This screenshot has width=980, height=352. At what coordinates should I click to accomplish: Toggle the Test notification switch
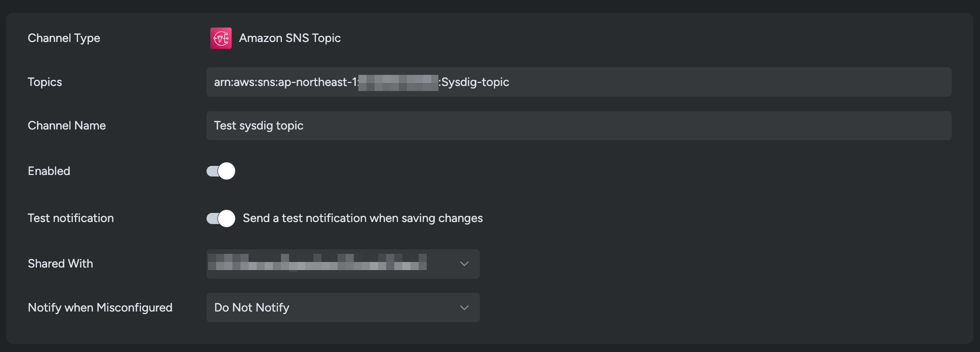[x=221, y=218]
